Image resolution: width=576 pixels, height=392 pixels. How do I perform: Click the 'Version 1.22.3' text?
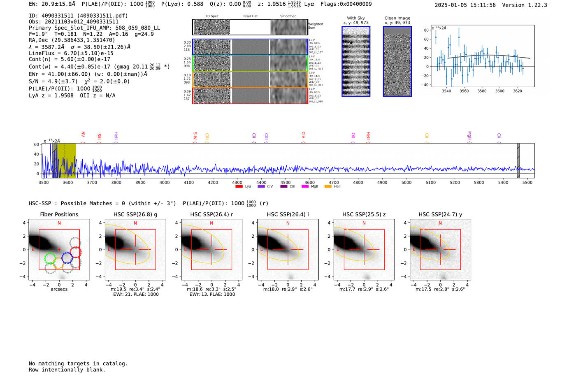pyautogui.click(x=525, y=5)
